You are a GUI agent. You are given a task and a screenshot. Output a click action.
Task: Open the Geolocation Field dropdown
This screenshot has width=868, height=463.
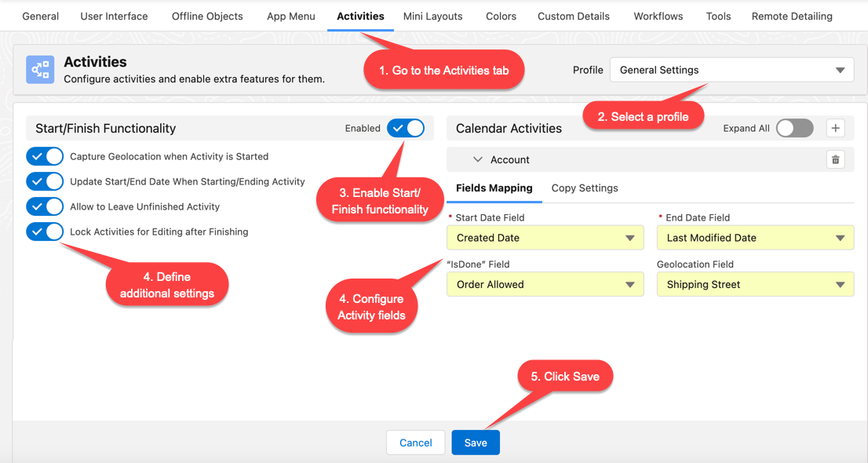click(755, 284)
